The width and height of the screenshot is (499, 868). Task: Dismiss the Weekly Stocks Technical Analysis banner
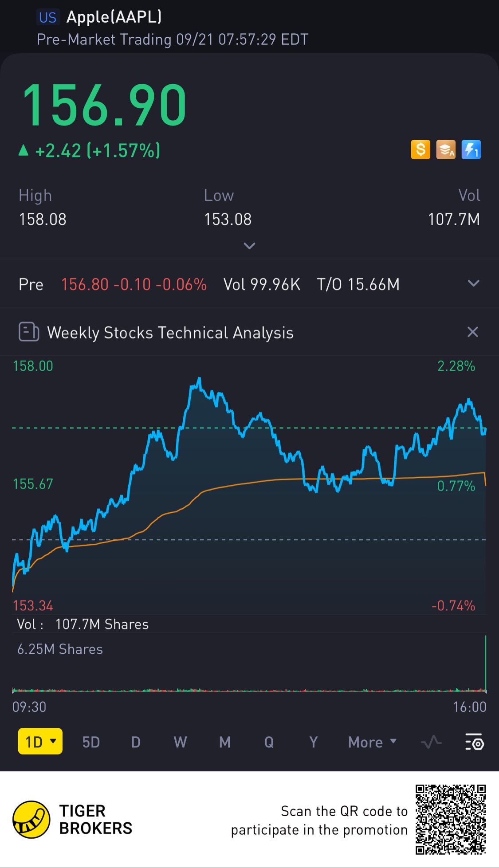point(473,332)
